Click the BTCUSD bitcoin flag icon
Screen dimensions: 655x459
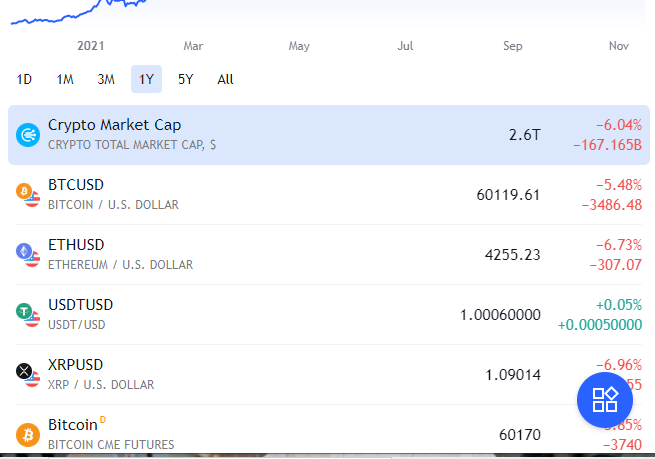click(x=28, y=195)
